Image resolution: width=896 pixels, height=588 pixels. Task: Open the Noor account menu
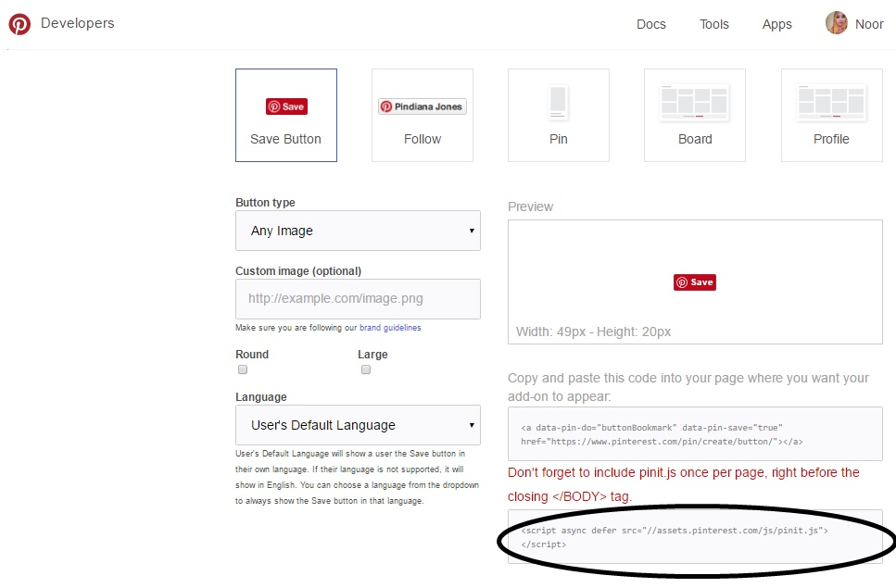pos(869,24)
